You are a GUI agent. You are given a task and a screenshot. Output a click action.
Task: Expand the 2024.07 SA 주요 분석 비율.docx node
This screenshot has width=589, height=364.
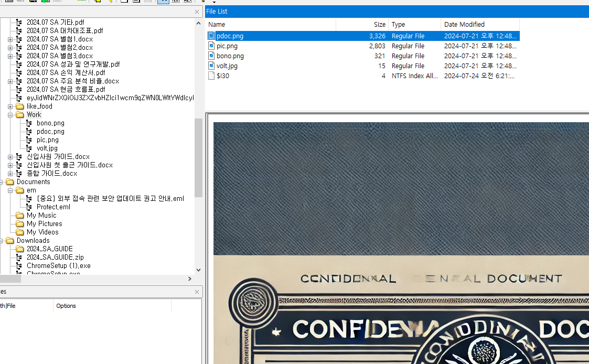pyautogui.click(x=10, y=81)
